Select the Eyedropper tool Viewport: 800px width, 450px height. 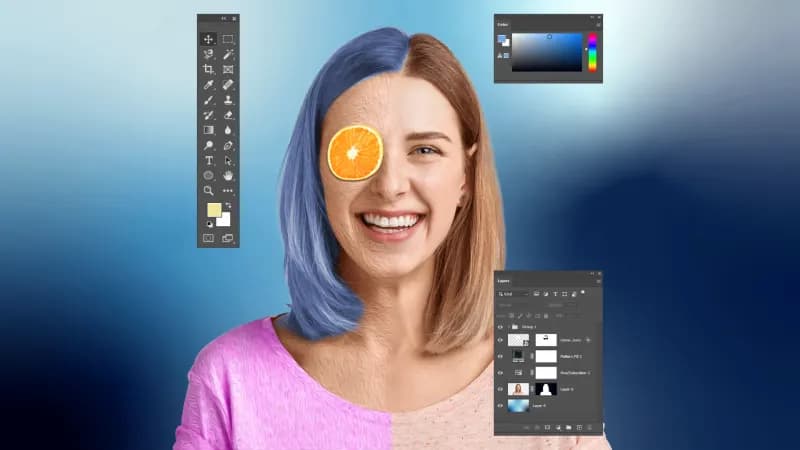point(209,84)
